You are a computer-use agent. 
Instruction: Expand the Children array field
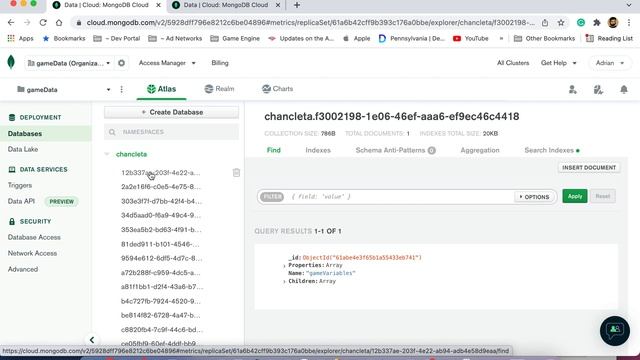284,282
